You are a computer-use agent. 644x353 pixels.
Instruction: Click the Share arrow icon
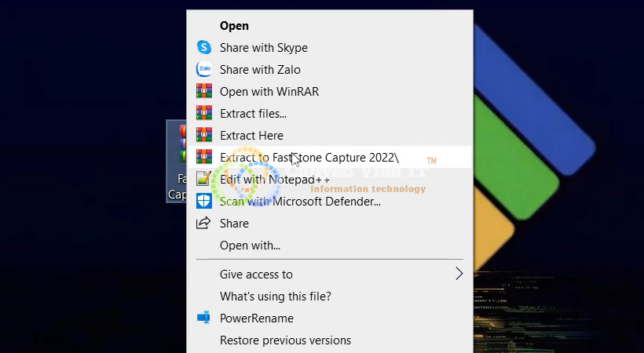point(203,224)
